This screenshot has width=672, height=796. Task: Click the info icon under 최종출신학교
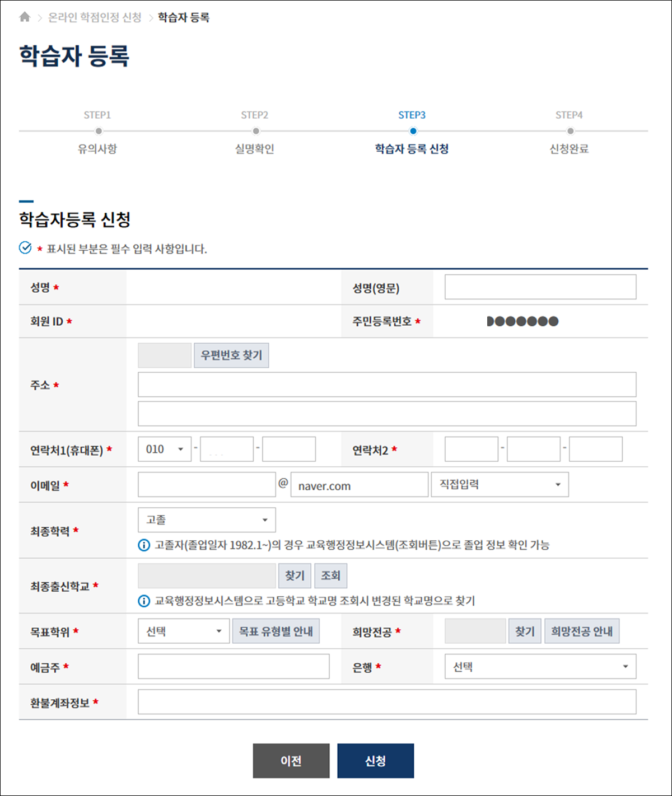144,601
